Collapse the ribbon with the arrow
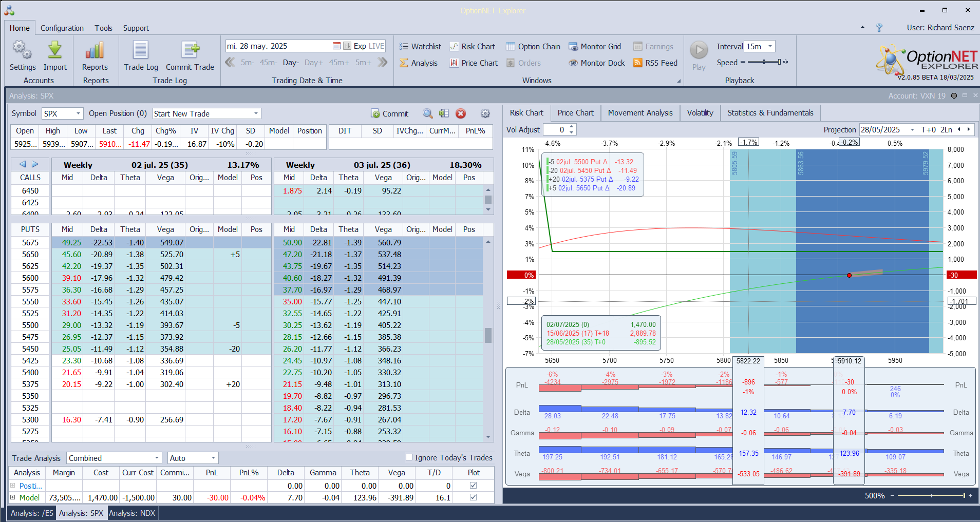Viewport: 980px width, 522px height. click(x=862, y=28)
